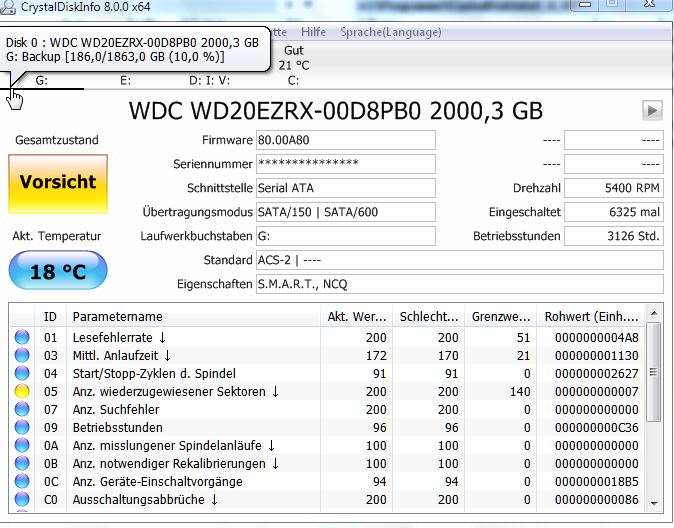Click the blue status icon for Start/Stopp-Zyklen
Screen dimensions: 674x528
[x=22, y=373]
